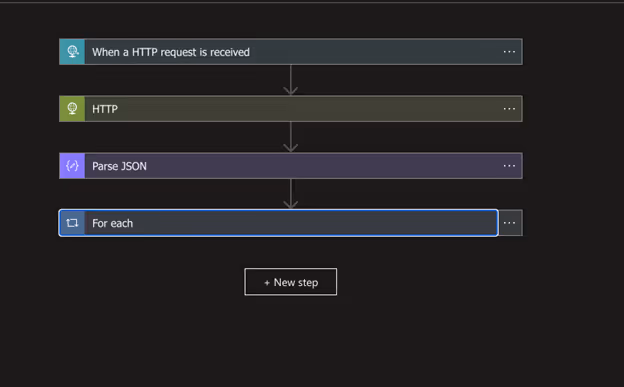Image resolution: width=624 pixels, height=387 pixels.
Task: Open the ellipsis menu on HTTP request trigger
Action: click(x=509, y=52)
